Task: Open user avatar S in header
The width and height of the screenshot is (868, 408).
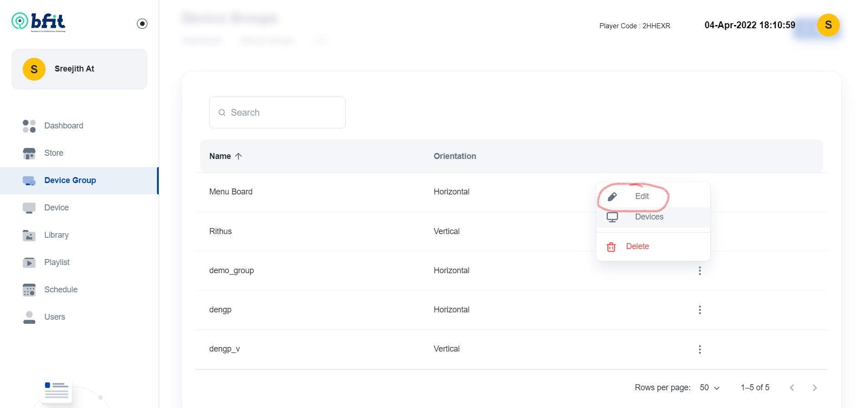Action: pyautogui.click(x=828, y=25)
